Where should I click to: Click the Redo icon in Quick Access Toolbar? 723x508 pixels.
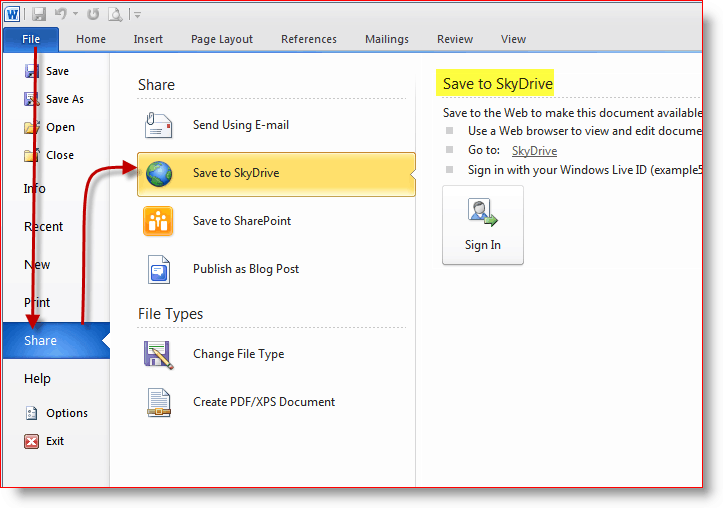93,14
